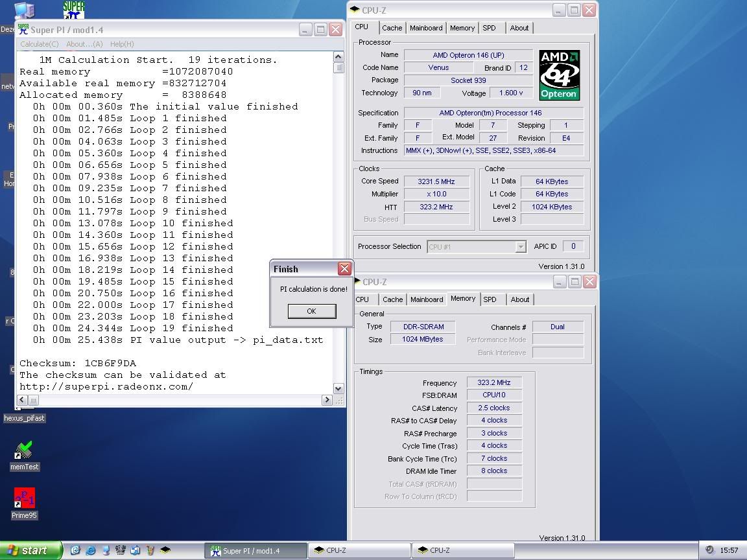Screen dimensions: 747x560
Task: Switch to Cache tab in bottom CPU-Z window
Action: pyautogui.click(x=392, y=299)
